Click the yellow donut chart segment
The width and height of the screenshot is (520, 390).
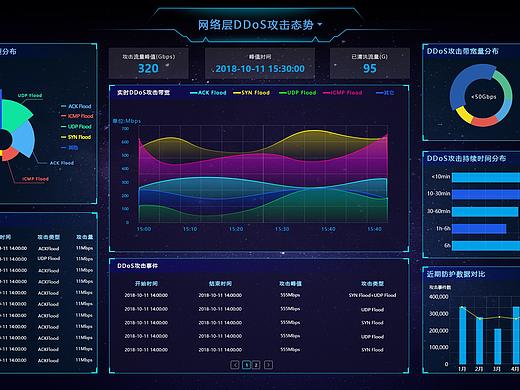point(464,115)
